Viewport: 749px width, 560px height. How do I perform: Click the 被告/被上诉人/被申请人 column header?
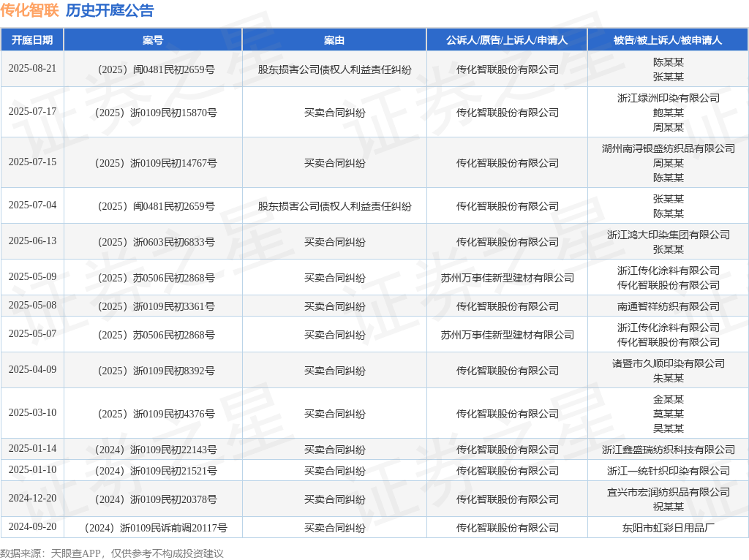click(x=668, y=40)
